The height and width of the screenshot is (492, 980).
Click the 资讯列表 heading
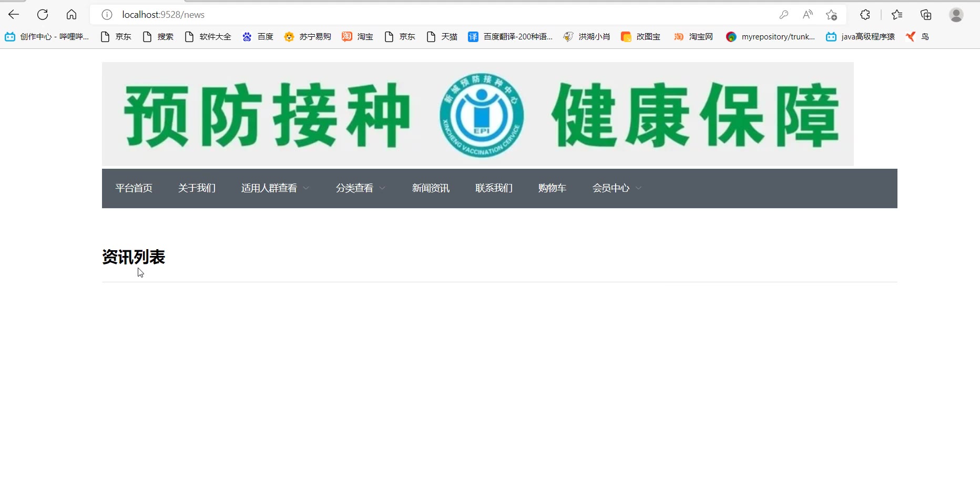point(134,257)
